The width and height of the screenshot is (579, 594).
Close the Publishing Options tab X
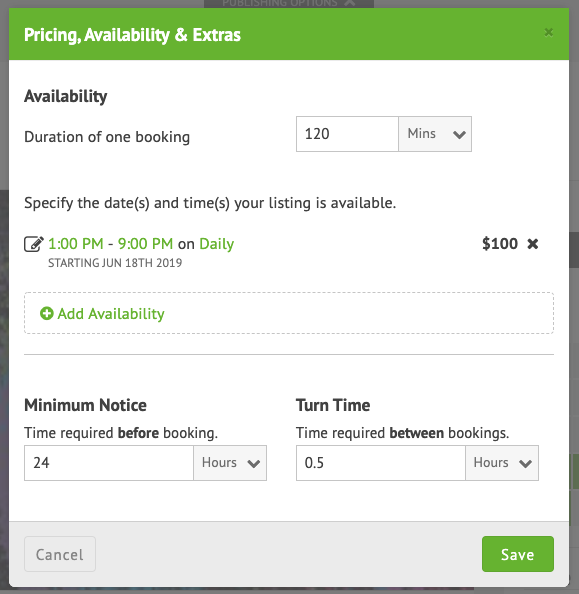coord(351,3)
